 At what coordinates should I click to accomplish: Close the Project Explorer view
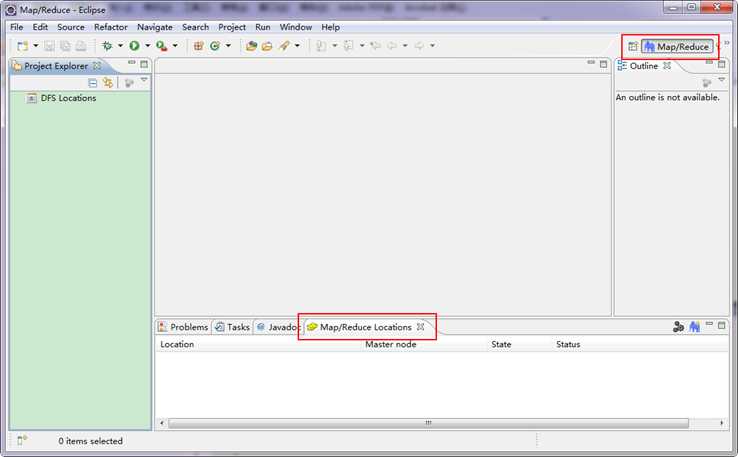point(97,66)
